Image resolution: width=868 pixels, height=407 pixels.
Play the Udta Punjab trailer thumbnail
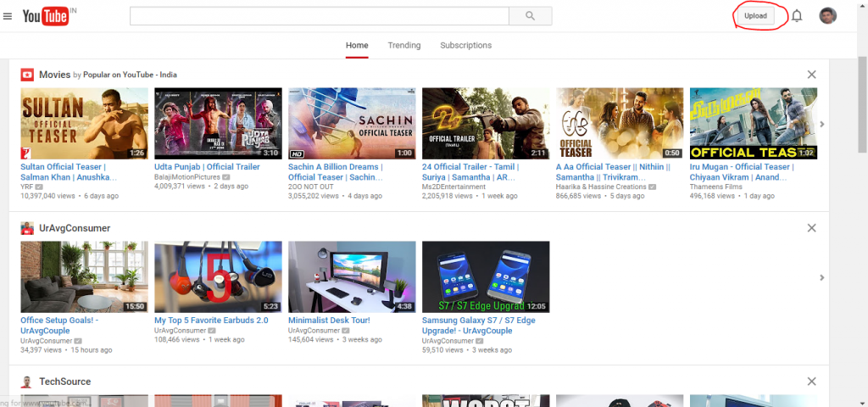point(218,124)
